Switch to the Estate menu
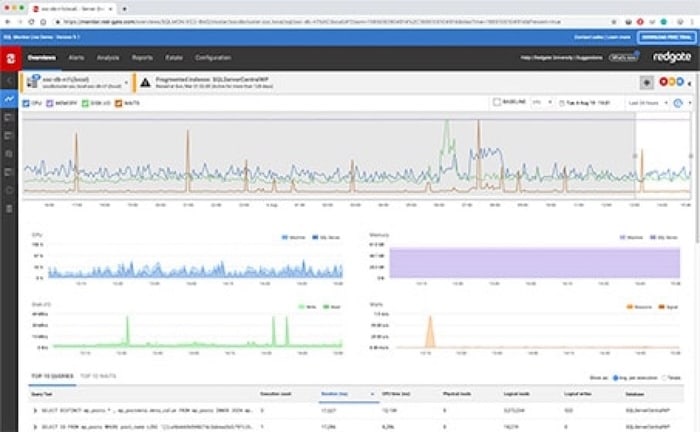This screenshot has width=700, height=432. point(174,58)
